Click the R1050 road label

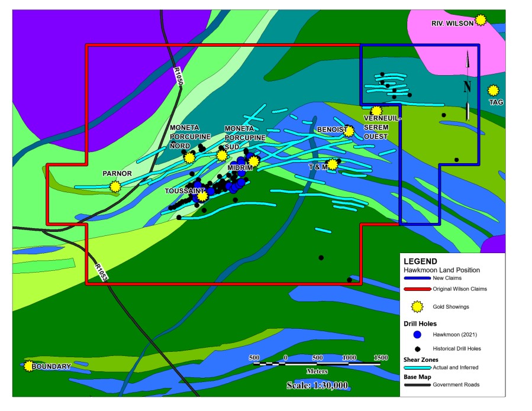pyautogui.click(x=179, y=76)
